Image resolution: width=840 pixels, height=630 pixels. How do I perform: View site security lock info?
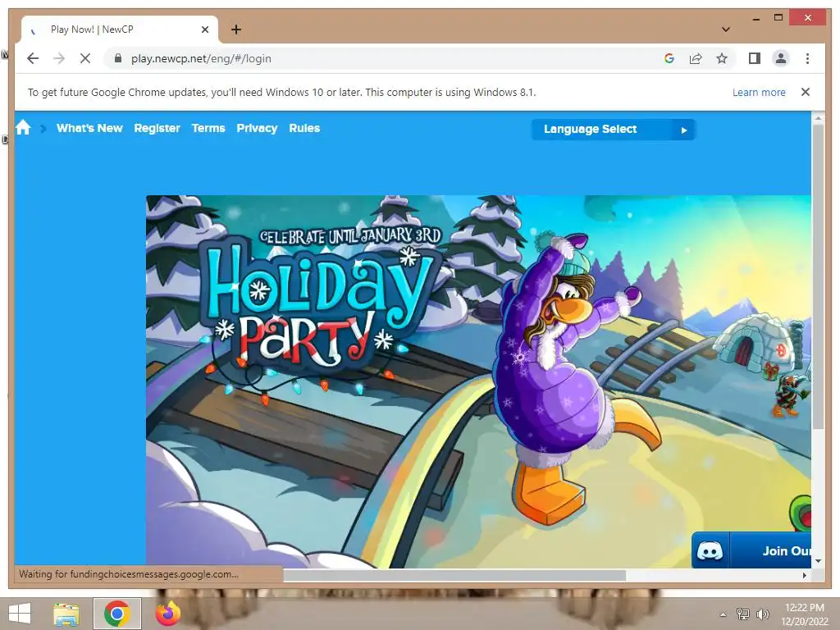[118, 58]
